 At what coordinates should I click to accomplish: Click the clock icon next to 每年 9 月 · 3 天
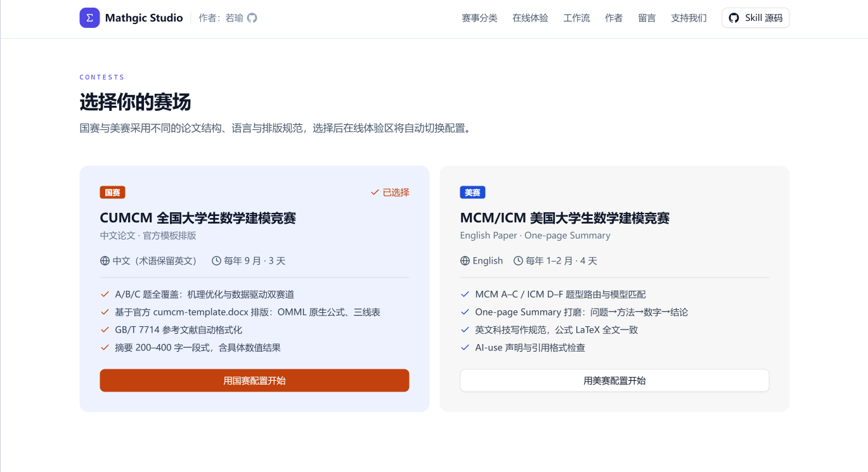pyautogui.click(x=216, y=260)
